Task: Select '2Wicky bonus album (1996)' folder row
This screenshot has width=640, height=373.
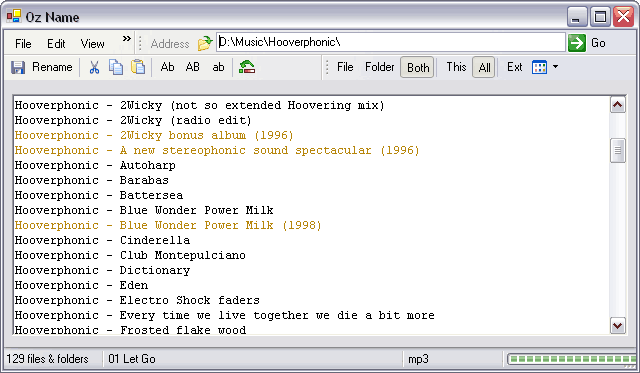Action: pos(154,135)
